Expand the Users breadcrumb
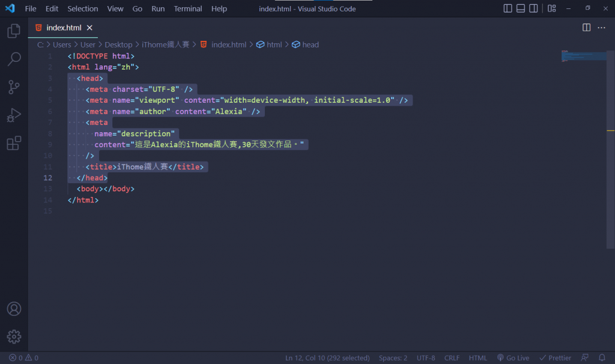The width and height of the screenshot is (615, 364). click(x=62, y=44)
